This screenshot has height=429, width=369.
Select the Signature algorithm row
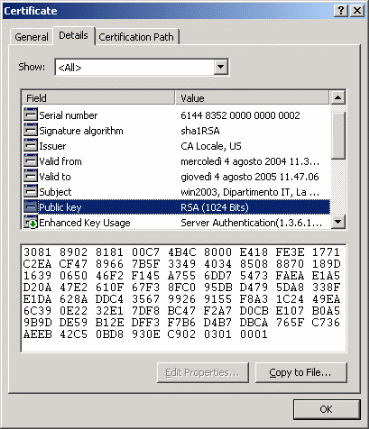coord(176,130)
